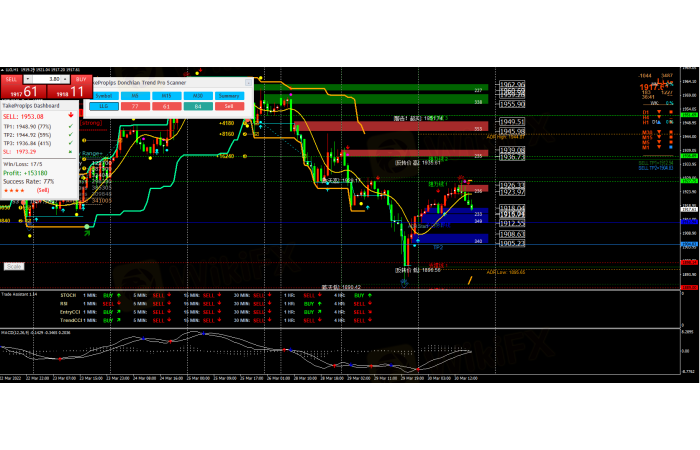
Task: Click the green checkmark beside TP1
Action: [68, 128]
